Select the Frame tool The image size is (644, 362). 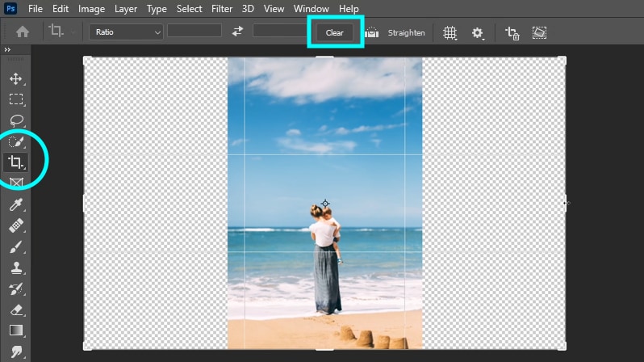(16, 183)
